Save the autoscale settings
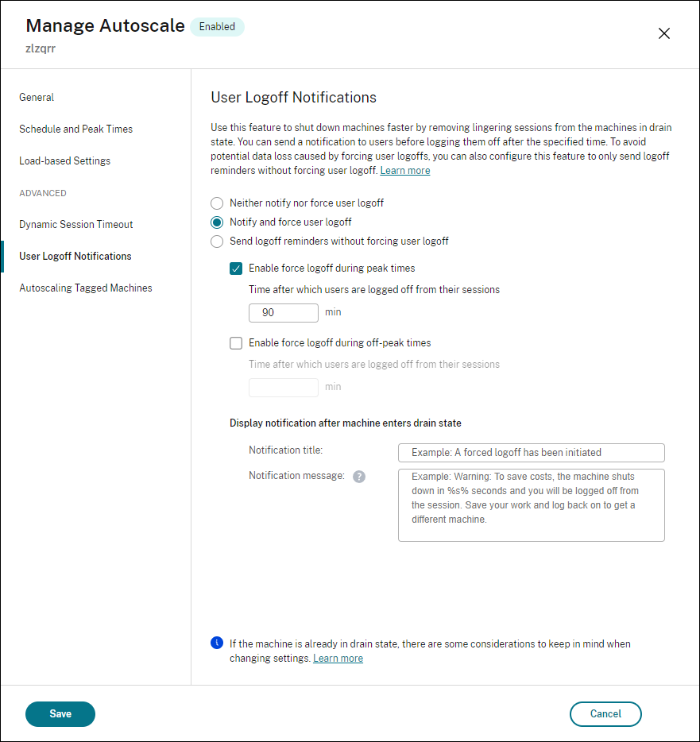700x742 pixels. (60, 714)
